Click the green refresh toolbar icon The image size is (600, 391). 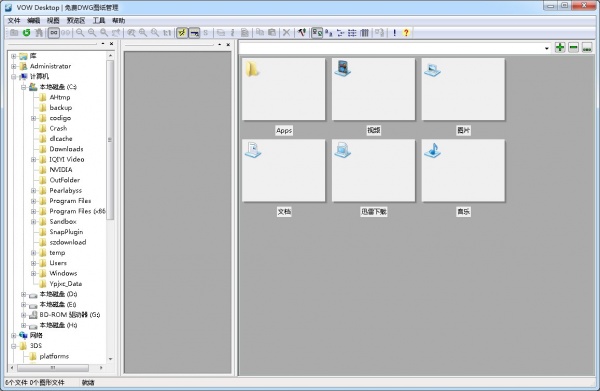point(26,33)
